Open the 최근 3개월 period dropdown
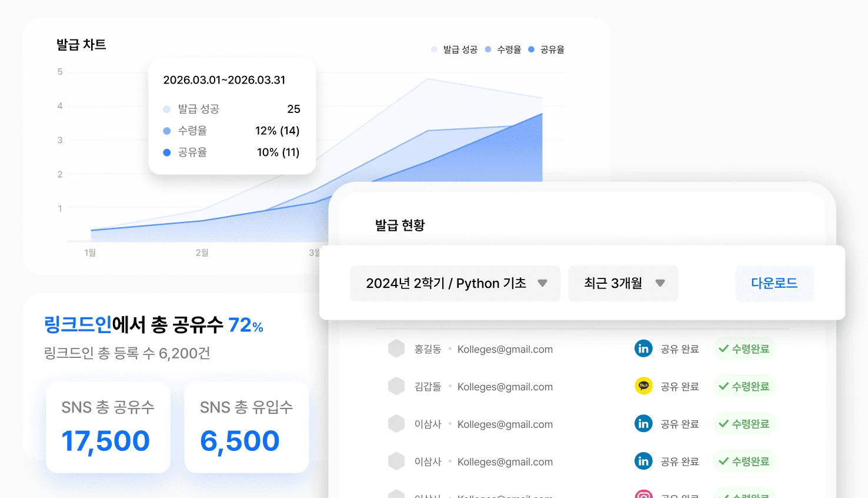868x498 pixels. point(623,283)
